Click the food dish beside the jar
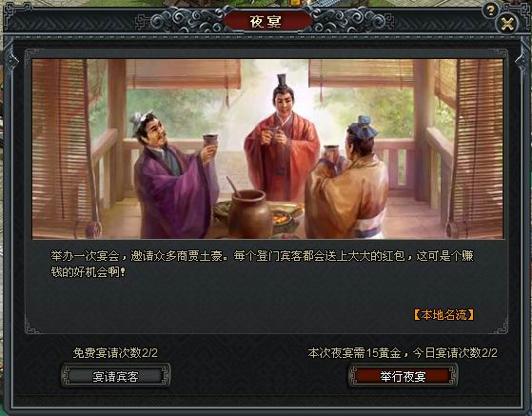This screenshot has width=532, height=416. click(286, 214)
